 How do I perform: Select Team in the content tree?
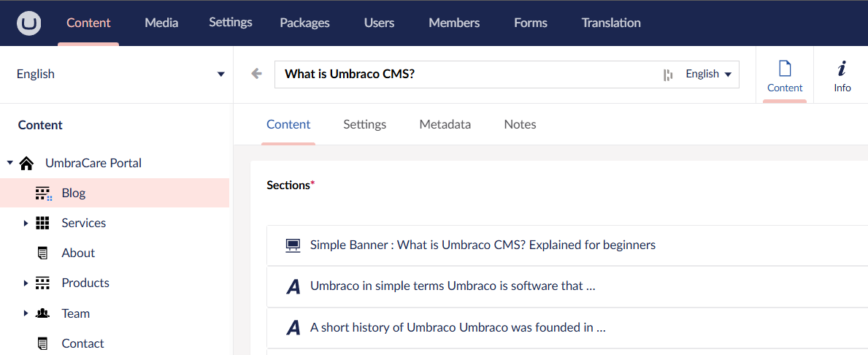[x=76, y=313]
